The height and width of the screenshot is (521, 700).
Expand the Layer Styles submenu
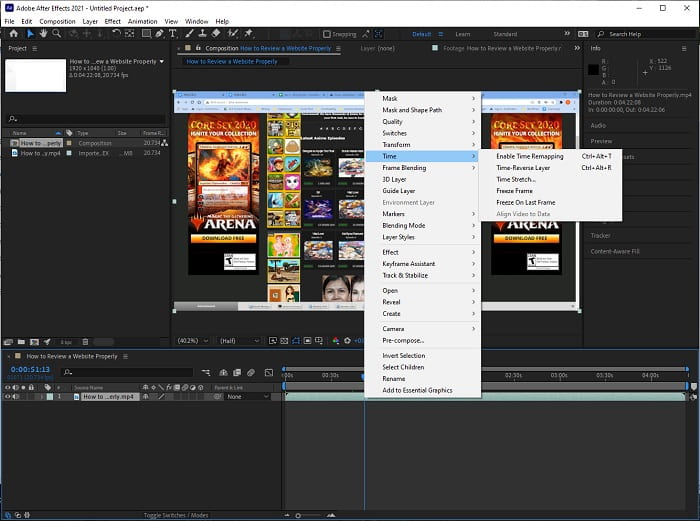tap(423, 237)
